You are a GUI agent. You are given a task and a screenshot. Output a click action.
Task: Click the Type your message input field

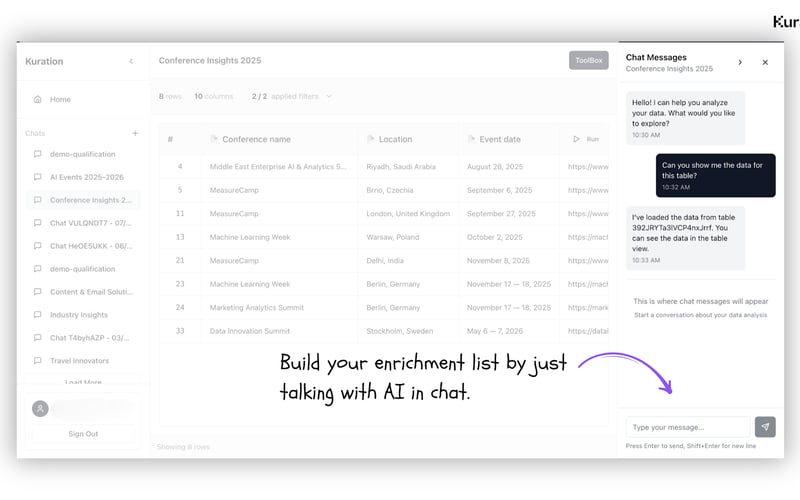pos(688,427)
